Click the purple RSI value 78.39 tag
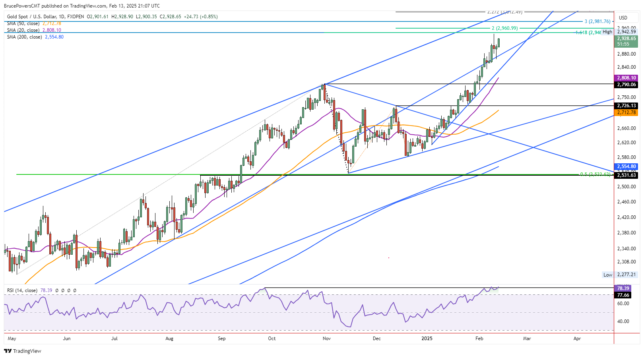The width and height of the screenshot is (644, 358). point(623,288)
